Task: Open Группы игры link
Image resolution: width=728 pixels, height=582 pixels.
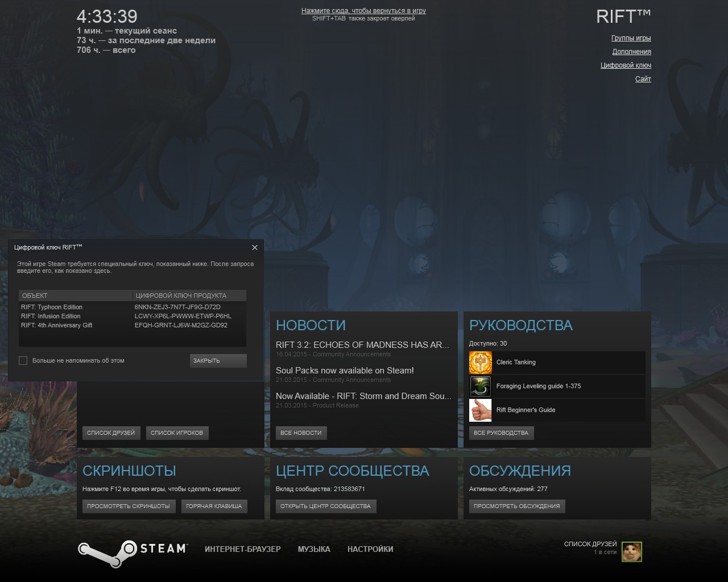Action: tap(631, 38)
